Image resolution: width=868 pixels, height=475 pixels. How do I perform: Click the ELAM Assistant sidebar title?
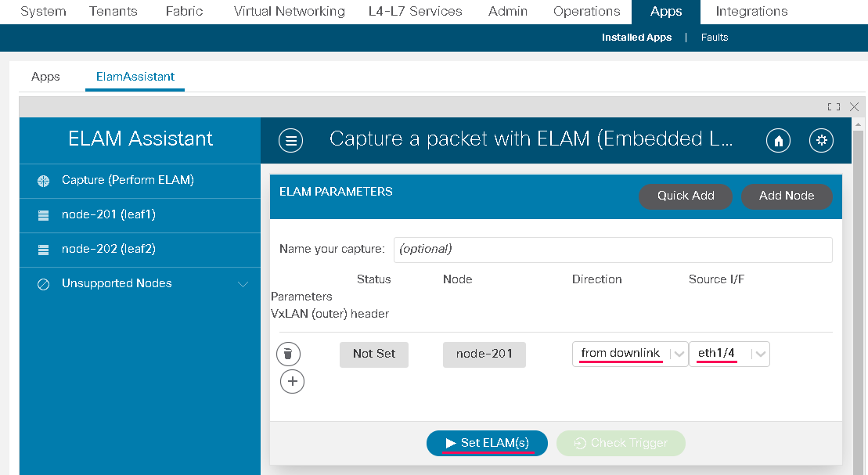tap(140, 139)
